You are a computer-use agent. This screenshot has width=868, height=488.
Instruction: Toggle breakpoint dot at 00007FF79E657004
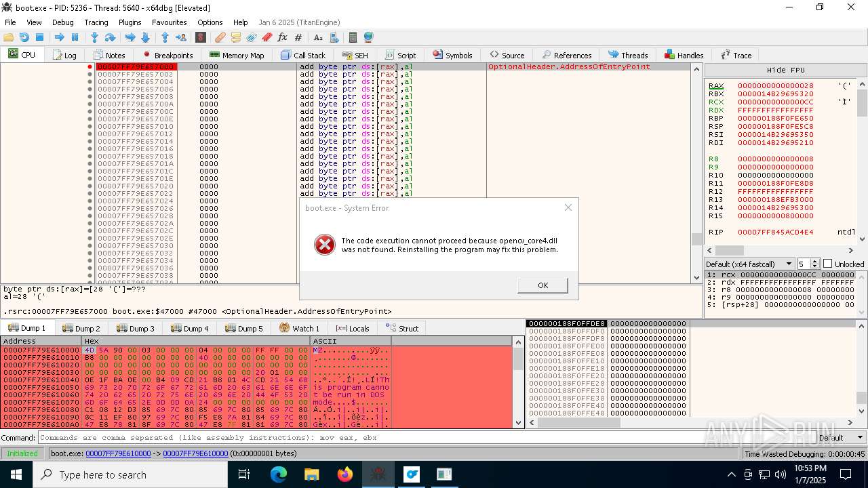[90, 82]
